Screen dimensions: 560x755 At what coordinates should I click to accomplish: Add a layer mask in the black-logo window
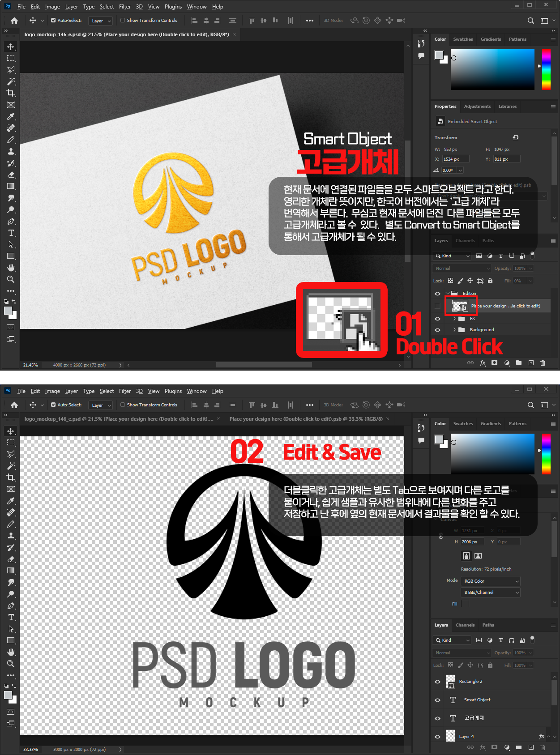click(494, 747)
